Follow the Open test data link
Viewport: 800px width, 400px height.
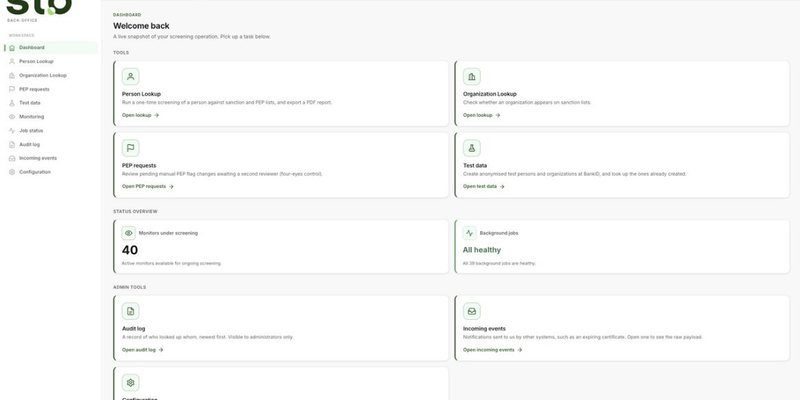484,187
